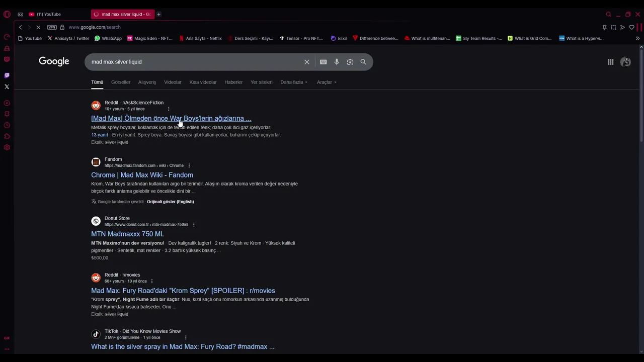Click 'Orijinali göster (English)' link

170,202
